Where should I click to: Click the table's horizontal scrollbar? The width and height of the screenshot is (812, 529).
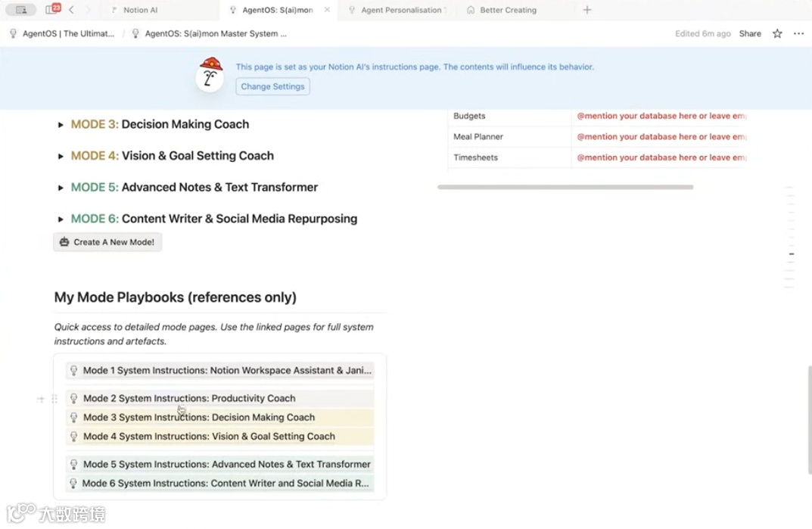(565, 187)
